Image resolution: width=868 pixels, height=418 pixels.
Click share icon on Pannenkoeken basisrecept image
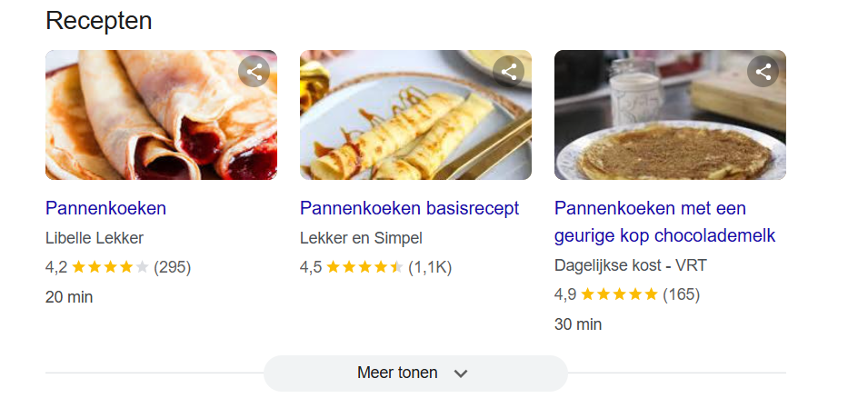click(x=509, y=71)
